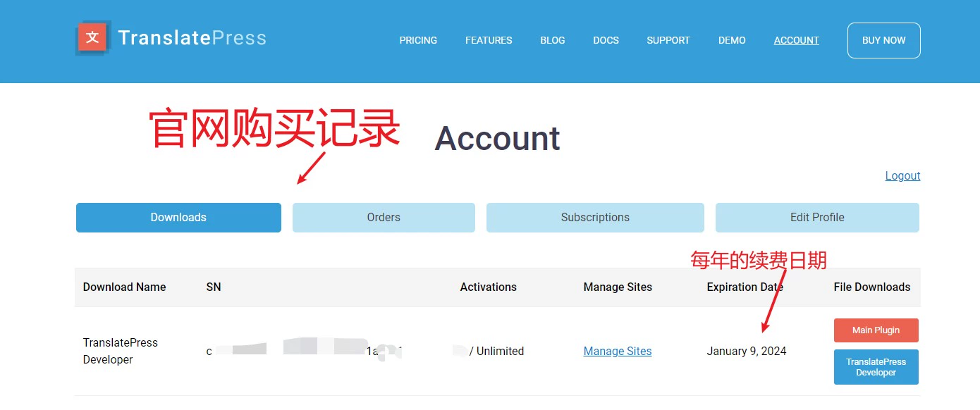Viewport: 980px width, 410px height.
Task: Click the Manage Sites link
Action: pyautogui.click(x=618, y=351)
